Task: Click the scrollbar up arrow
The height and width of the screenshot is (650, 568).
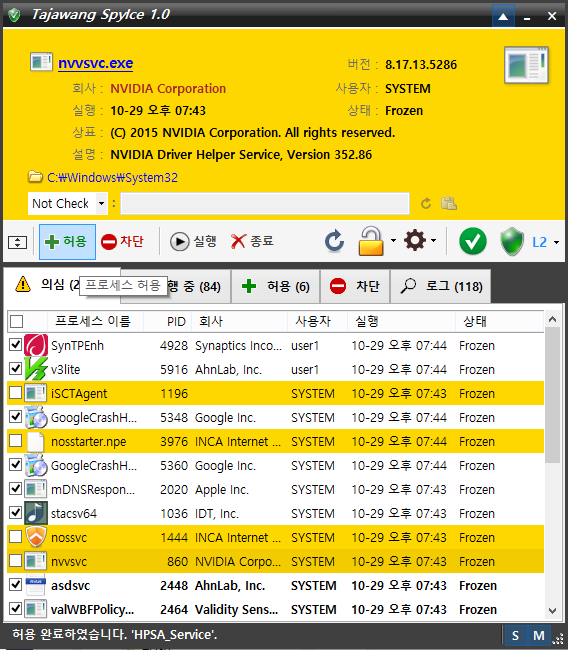Action: (x=552, y=320)
